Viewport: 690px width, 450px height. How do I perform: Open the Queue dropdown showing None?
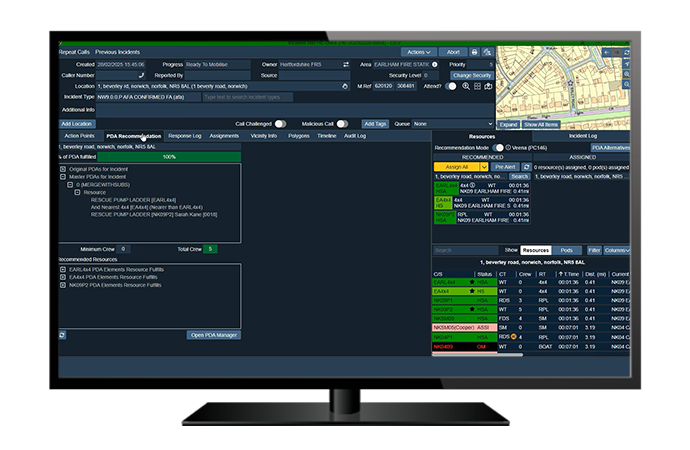tap(439, 124)
